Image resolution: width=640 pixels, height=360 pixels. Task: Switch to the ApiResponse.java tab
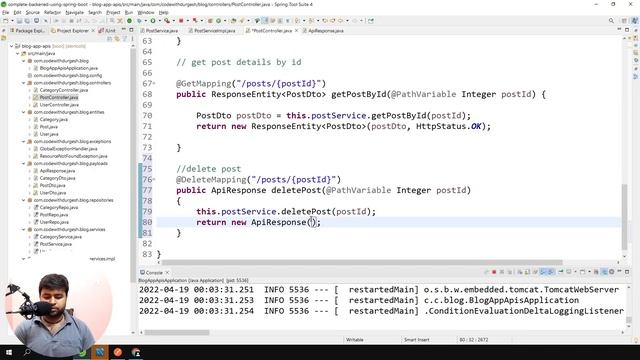326,31
